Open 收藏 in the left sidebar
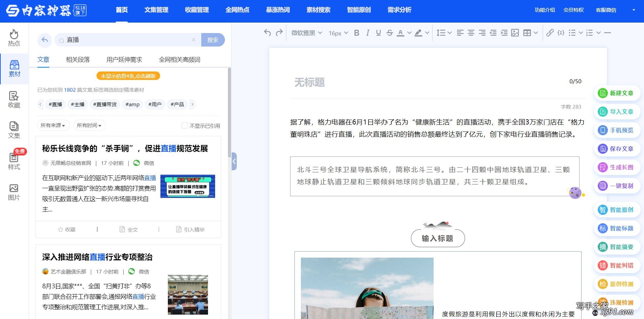The width and height of the screenshot is (644, 319). (x=14, y=100)
